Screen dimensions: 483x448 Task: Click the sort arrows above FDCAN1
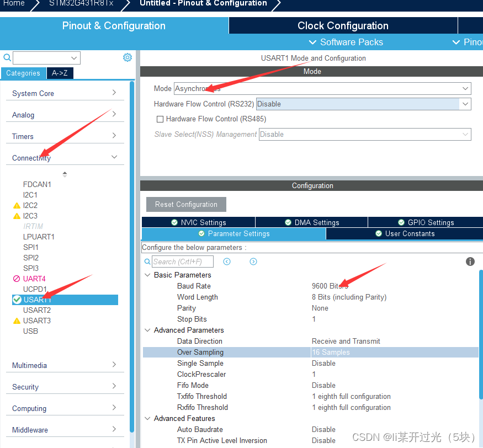pos(65,174)
